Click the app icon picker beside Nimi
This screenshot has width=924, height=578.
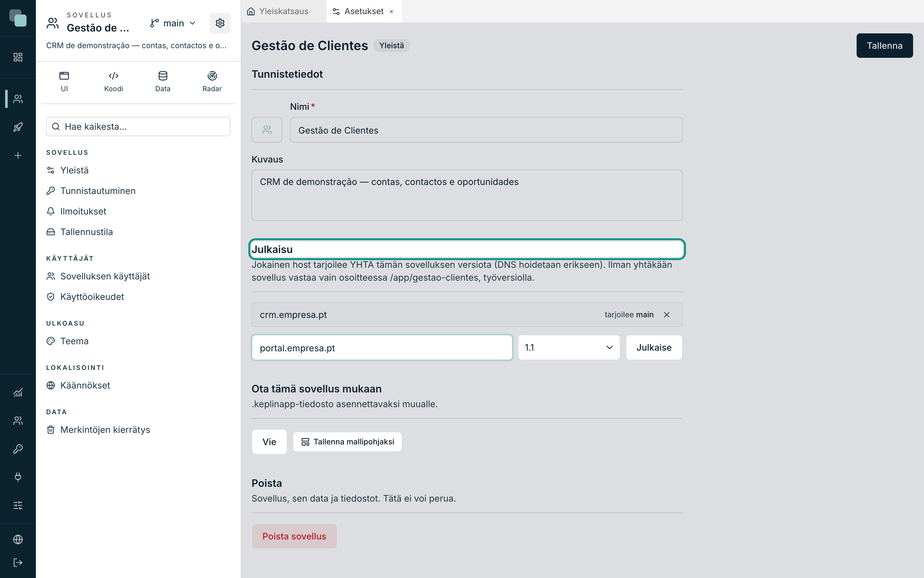[267, 130]
